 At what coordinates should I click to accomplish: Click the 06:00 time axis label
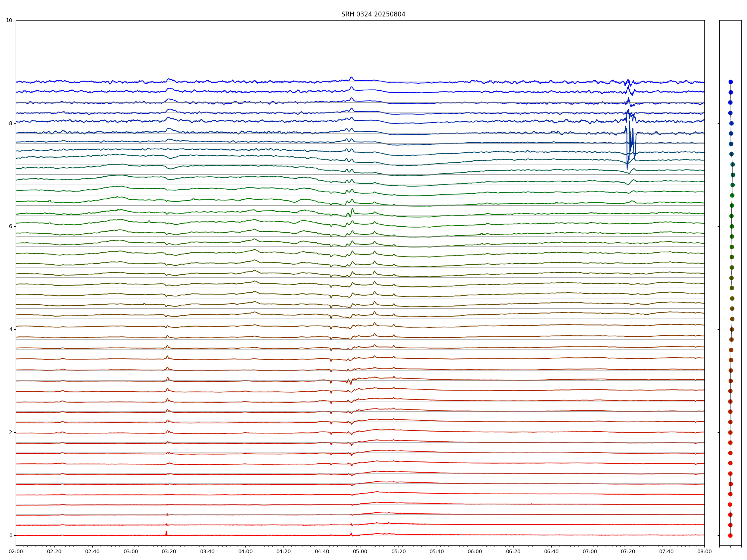click(x=475, y=551)
